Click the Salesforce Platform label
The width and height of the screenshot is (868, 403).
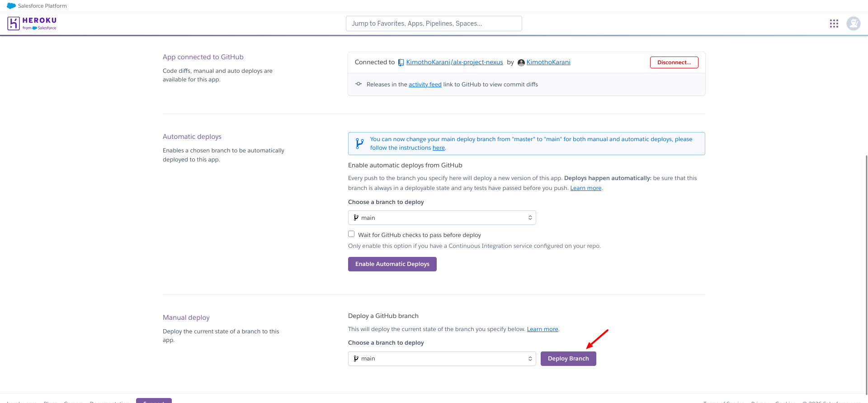[x=42, y=6]
